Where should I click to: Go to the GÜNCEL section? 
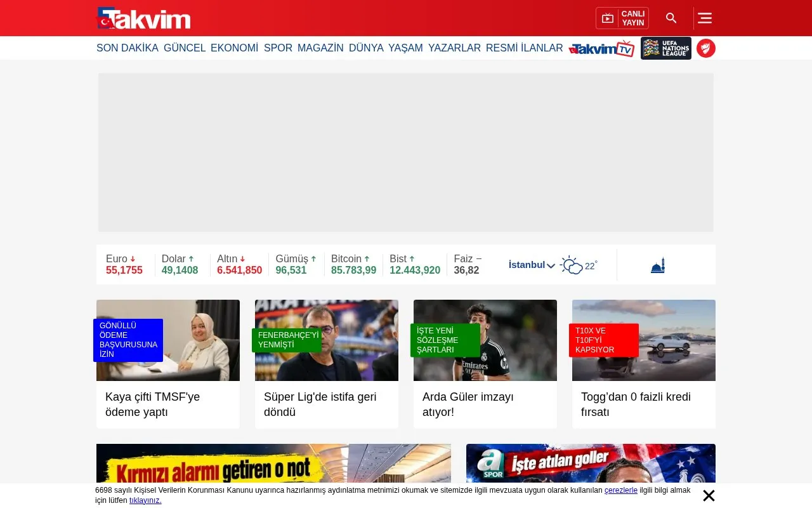pyautogui.click(x=185, y=48)
